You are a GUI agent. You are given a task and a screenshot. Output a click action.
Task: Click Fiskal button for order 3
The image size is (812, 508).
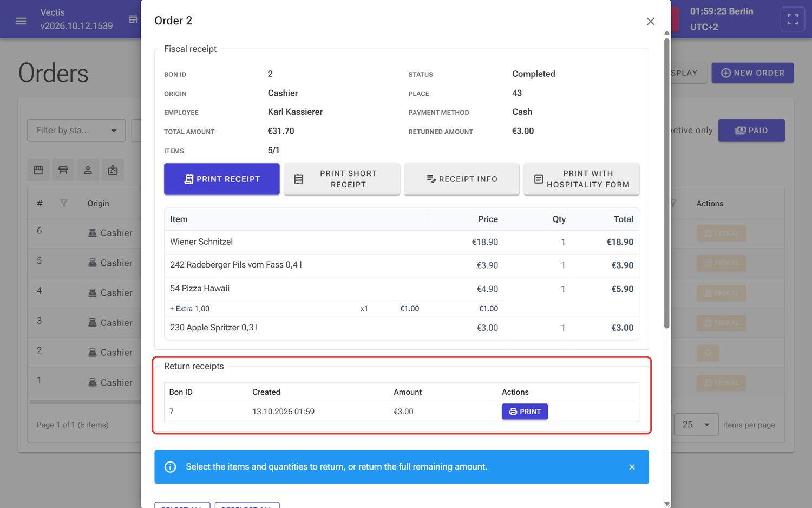721,323
